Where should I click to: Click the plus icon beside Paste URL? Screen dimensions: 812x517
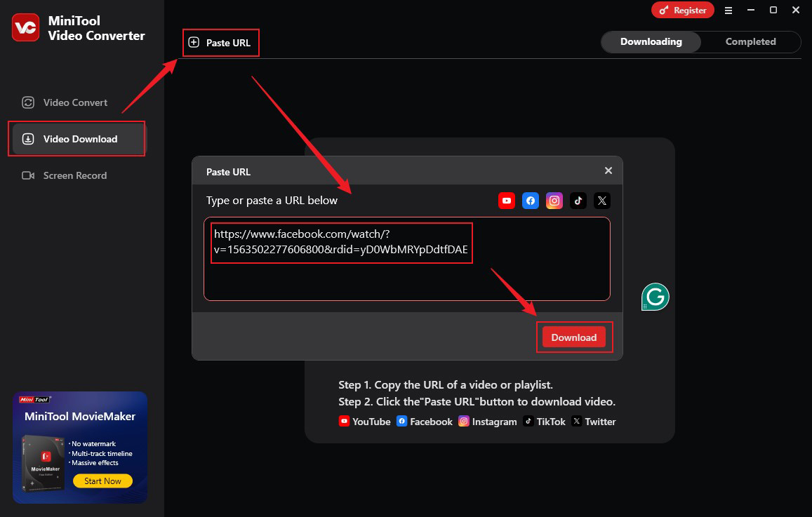tap(194, 42)
